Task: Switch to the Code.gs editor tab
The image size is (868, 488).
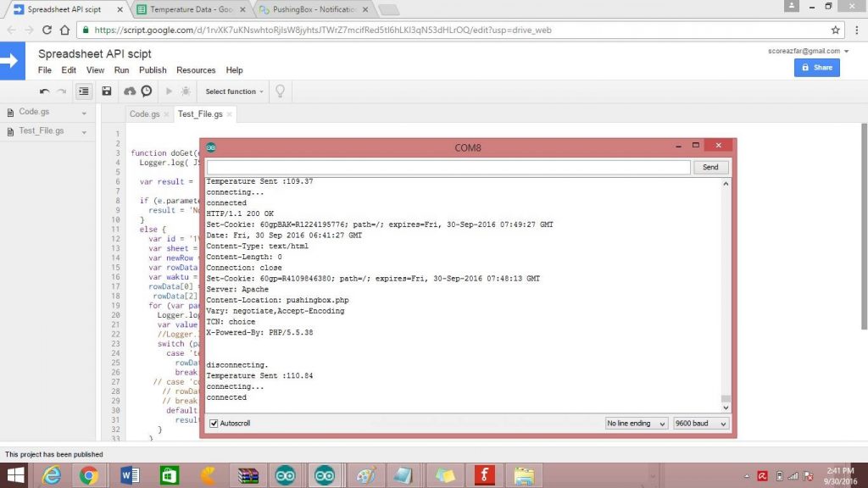Action: pyautogui.click(x=144, y=114)
